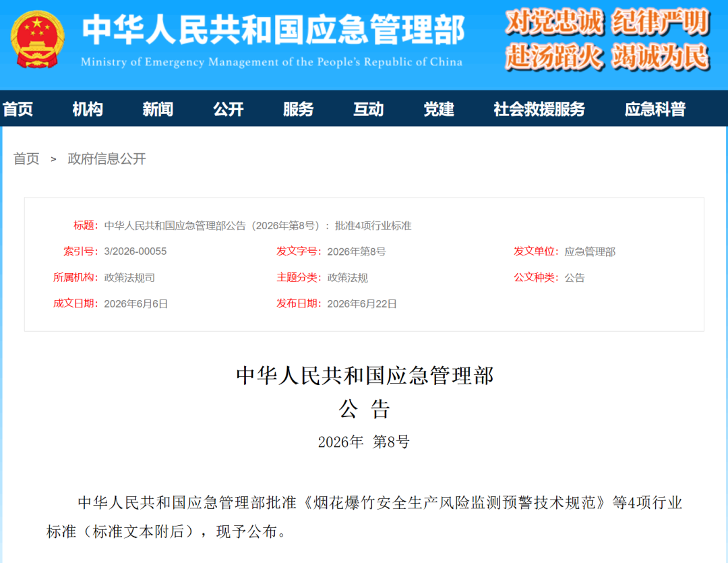Click the national emblem logo
728x563 pixels.
[37, 40]
